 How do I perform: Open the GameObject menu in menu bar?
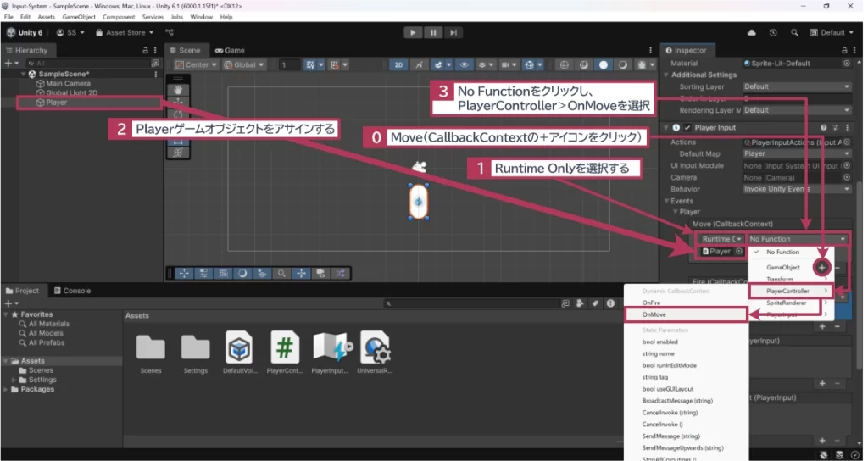pos(79,17)
